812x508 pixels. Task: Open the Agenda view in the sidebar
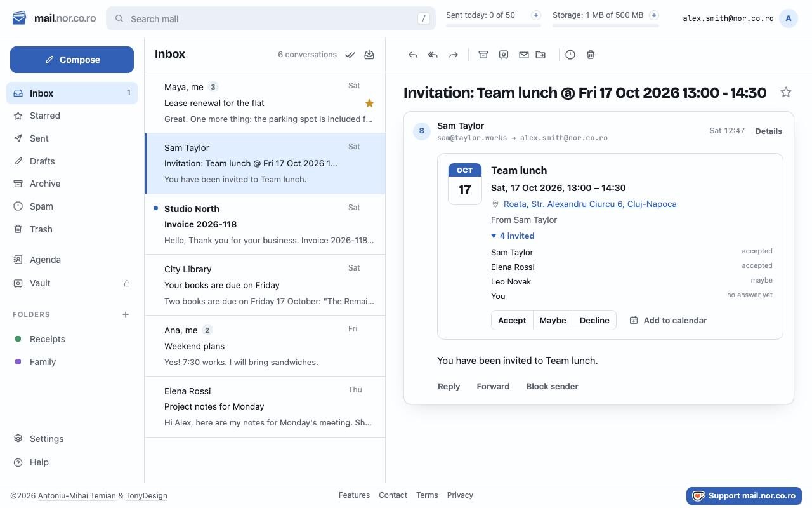[x=72, y=260]
